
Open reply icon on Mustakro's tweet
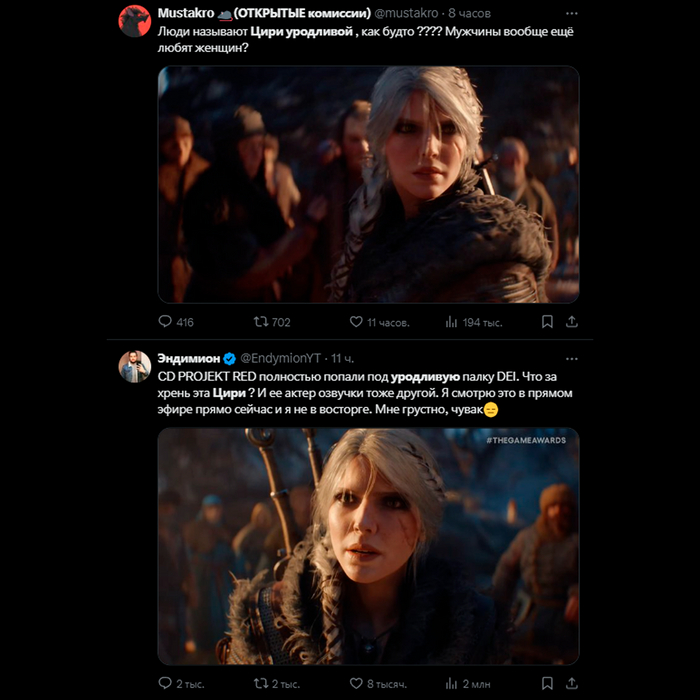166,322
